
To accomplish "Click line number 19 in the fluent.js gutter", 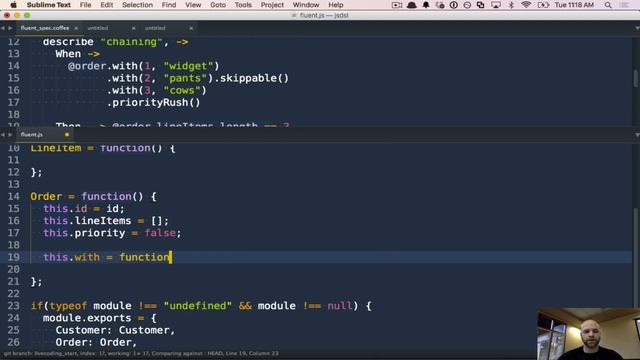I will [x=13, y=257].
